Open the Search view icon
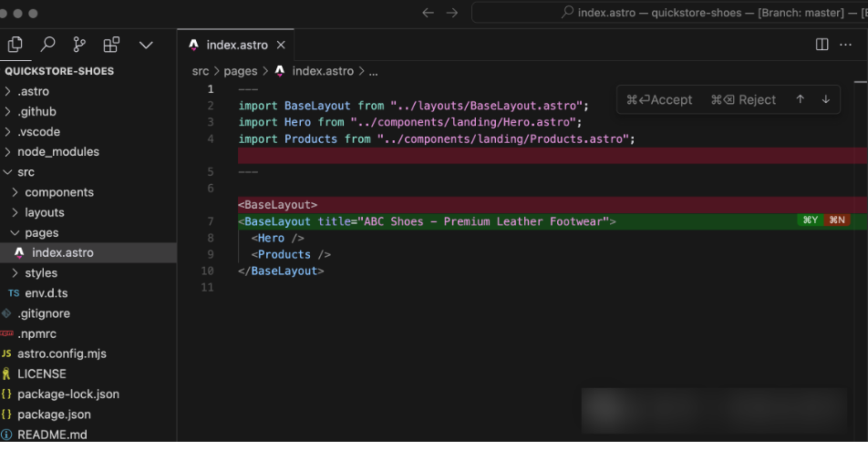The height and width of the screenshot is (450, 868). [x=48, y=45]
